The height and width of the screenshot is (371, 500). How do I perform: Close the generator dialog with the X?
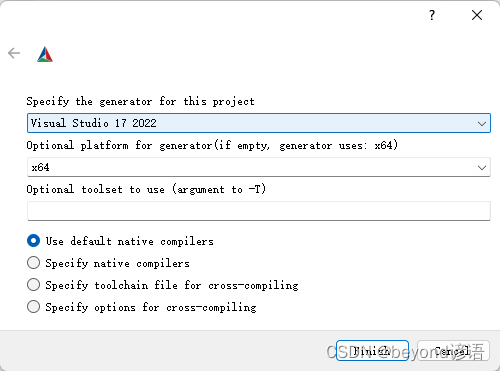point(477,15)
